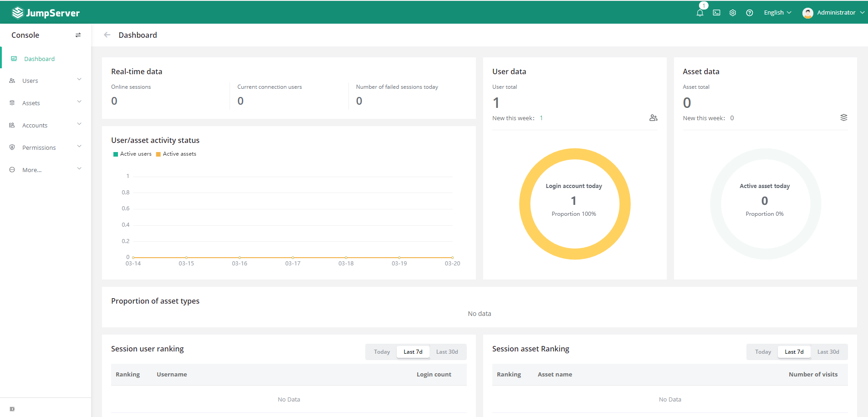Click the users icon in User data
The image size is (868, 417).
pos(653,118)
